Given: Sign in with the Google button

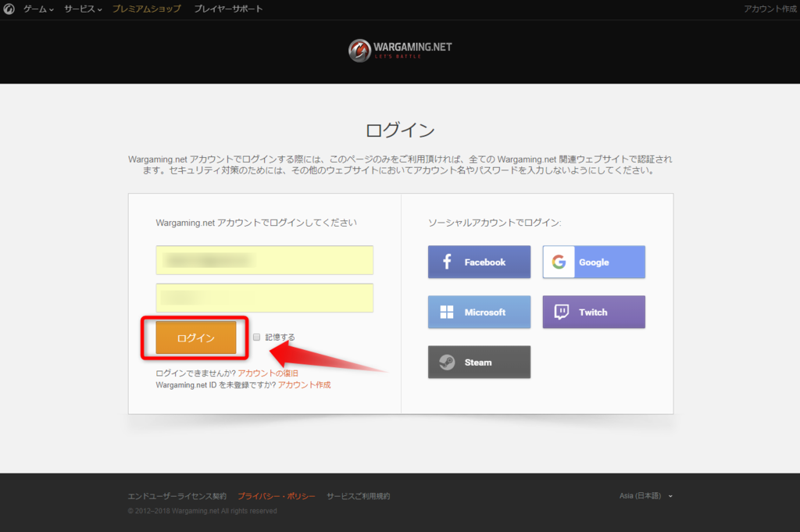Looking at the screenshot, I should pyautogui.click(x=594, y=262).
